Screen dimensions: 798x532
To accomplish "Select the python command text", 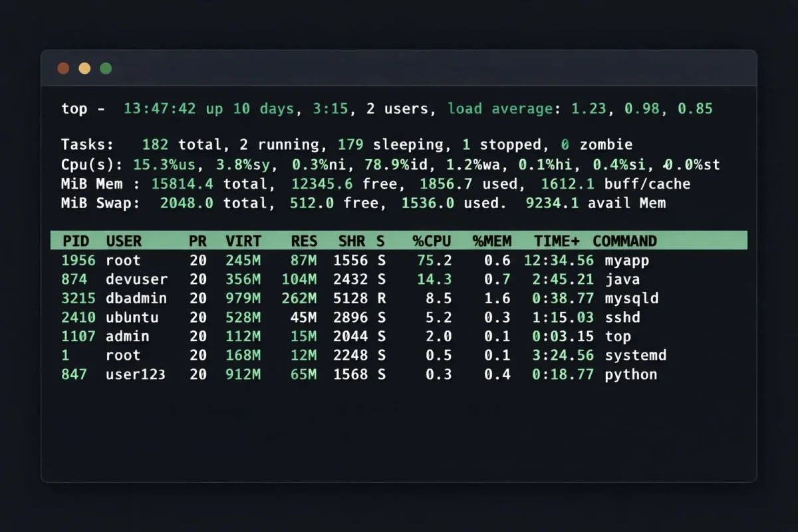I will (x=631, y=374).
